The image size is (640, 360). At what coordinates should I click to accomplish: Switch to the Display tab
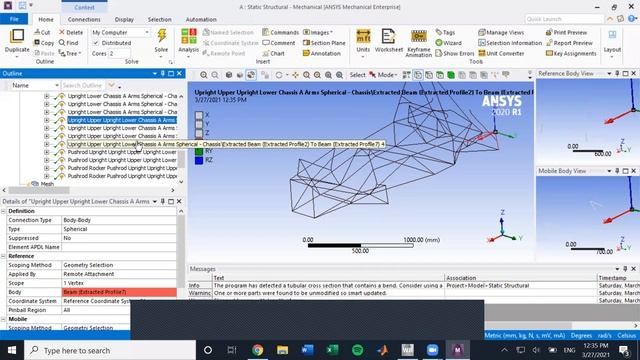[x=124, y=19]
